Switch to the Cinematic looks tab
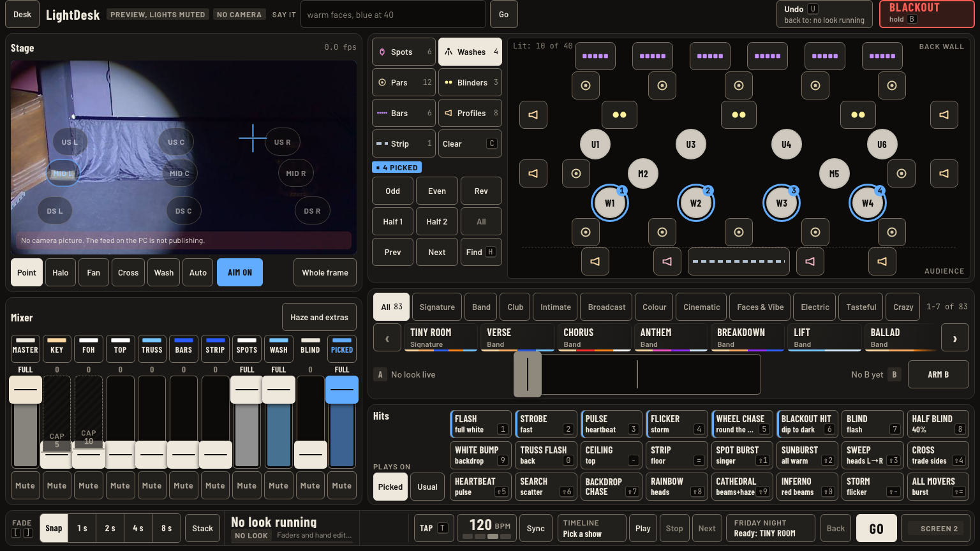Image resolution: width=980 pixels, height=551 pixels. point(702,307)
